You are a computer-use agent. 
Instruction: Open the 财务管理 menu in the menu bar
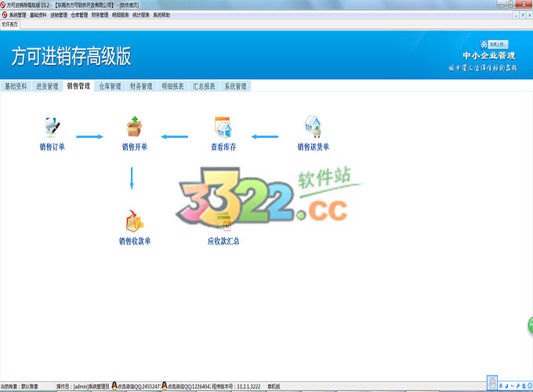[100, 15]
